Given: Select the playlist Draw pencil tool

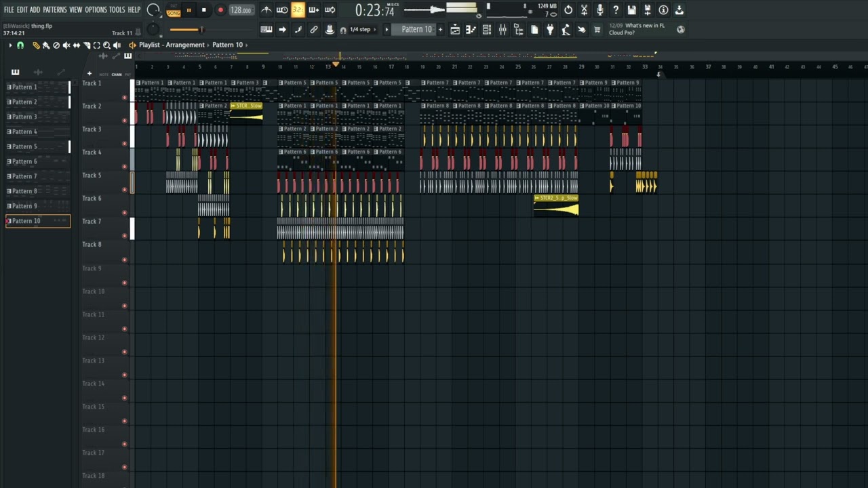Looking at the screenshot, I should pyautogui.click(x=36, y=45).
